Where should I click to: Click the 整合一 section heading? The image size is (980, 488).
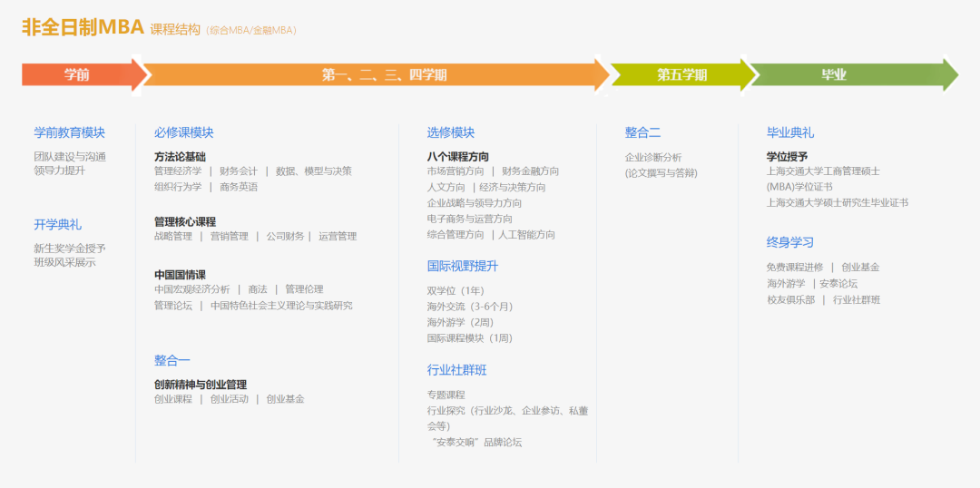pos(172,360)
